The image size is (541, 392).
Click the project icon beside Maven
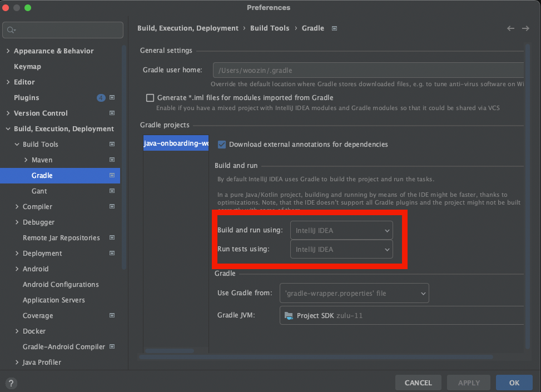point(112,160)
